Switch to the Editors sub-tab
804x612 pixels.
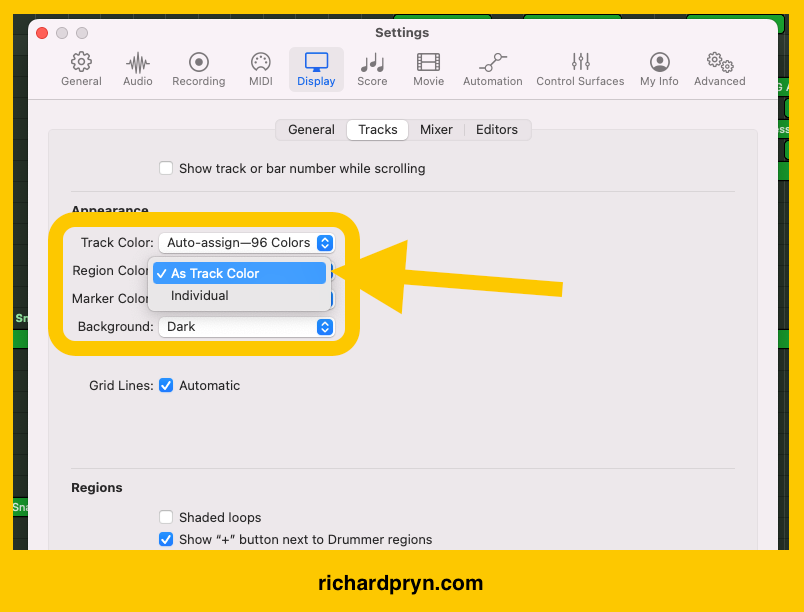[496, 130]
